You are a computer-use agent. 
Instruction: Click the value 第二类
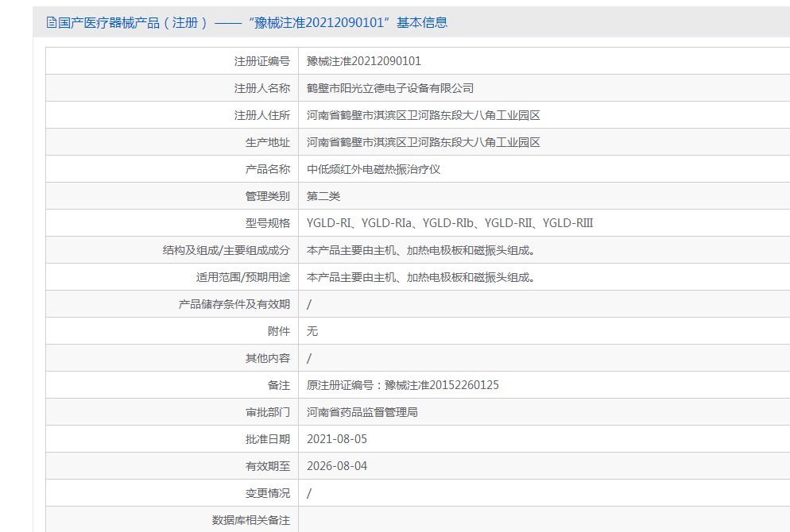[323, 196]
